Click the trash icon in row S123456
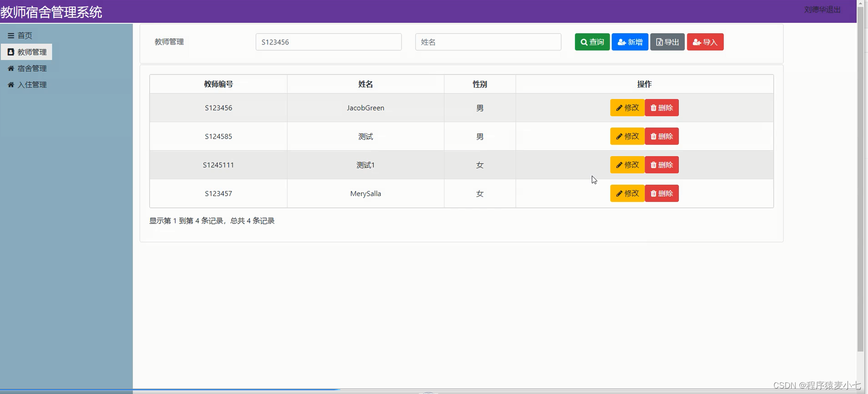The image size is (868, 394). click(x=654, y=108)
